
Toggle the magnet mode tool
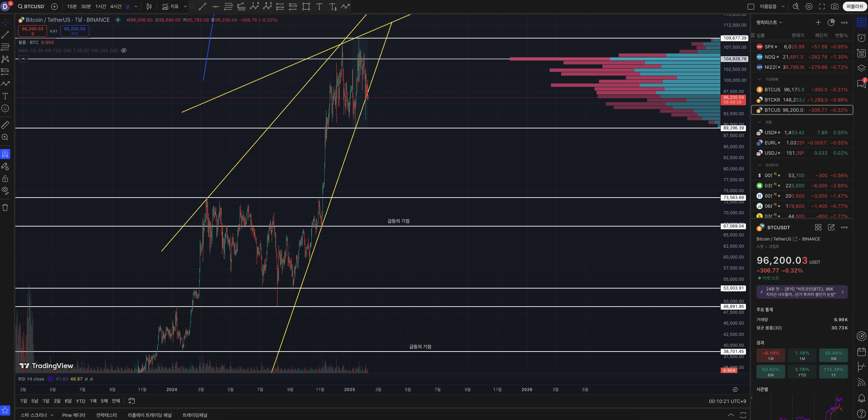tap(5, 154)
